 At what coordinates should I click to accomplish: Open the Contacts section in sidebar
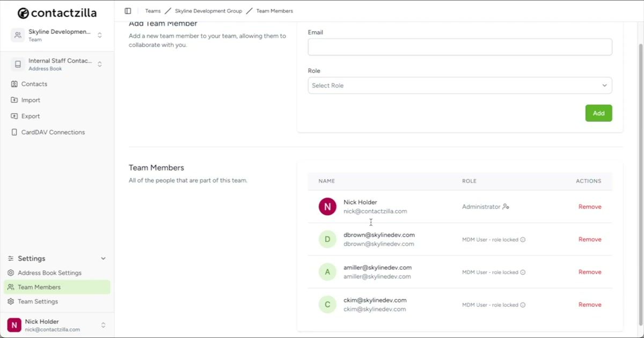[x=34, y=84]
